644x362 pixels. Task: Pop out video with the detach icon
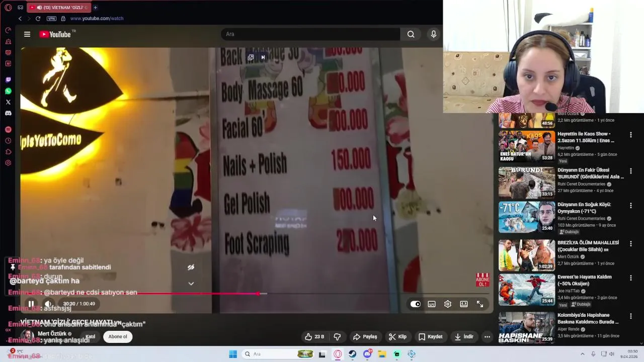[251, 57]
